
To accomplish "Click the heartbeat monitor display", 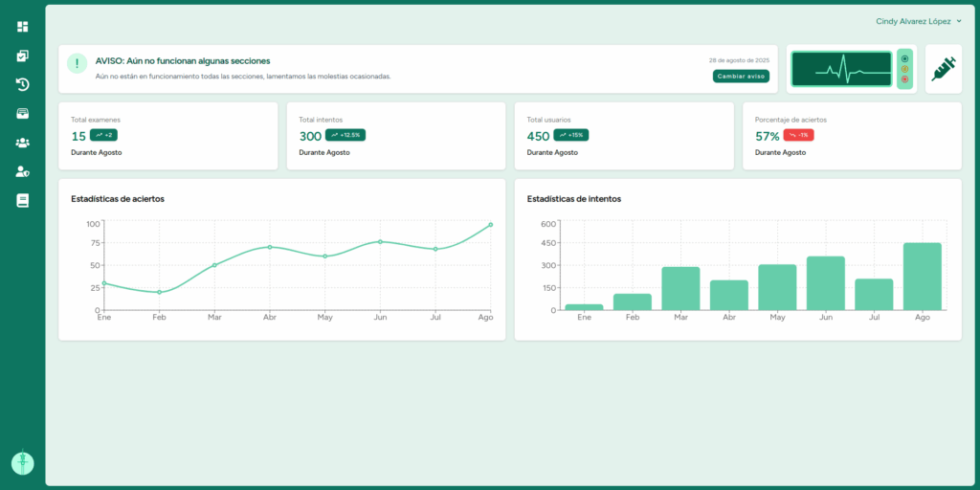I will [841, 69].
